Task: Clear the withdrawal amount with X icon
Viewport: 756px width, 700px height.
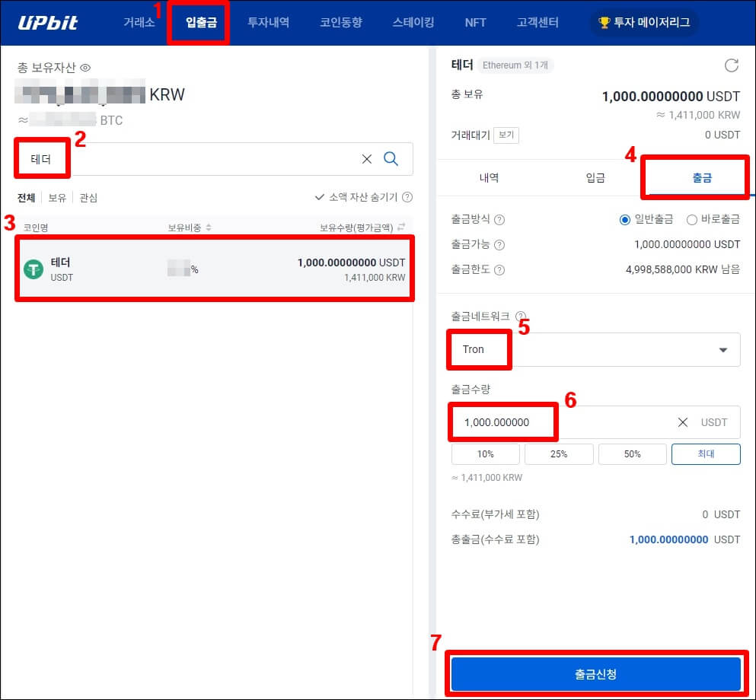Action: (x=683, y=422)
